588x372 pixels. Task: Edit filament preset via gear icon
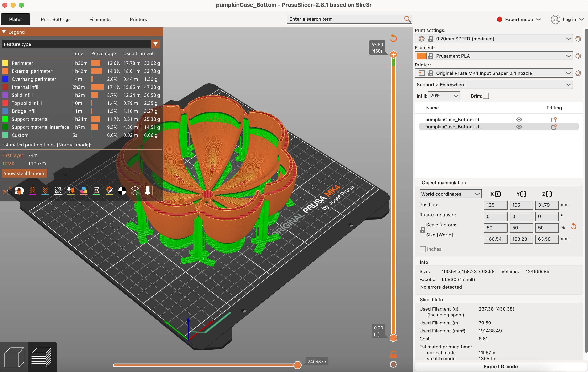click(x=578, y=56)
